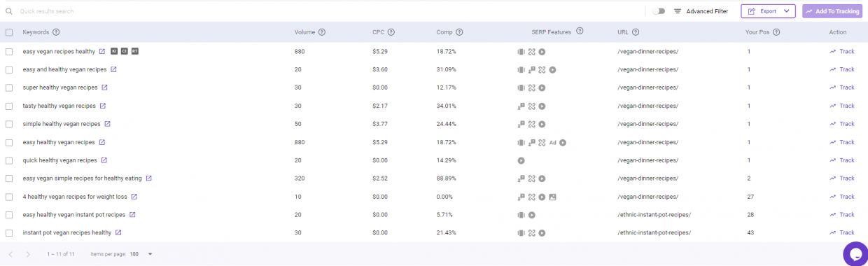Open external link for 'super healthy vegan recipes'
This screenshot has width=868, height=266.
[105, 87]
